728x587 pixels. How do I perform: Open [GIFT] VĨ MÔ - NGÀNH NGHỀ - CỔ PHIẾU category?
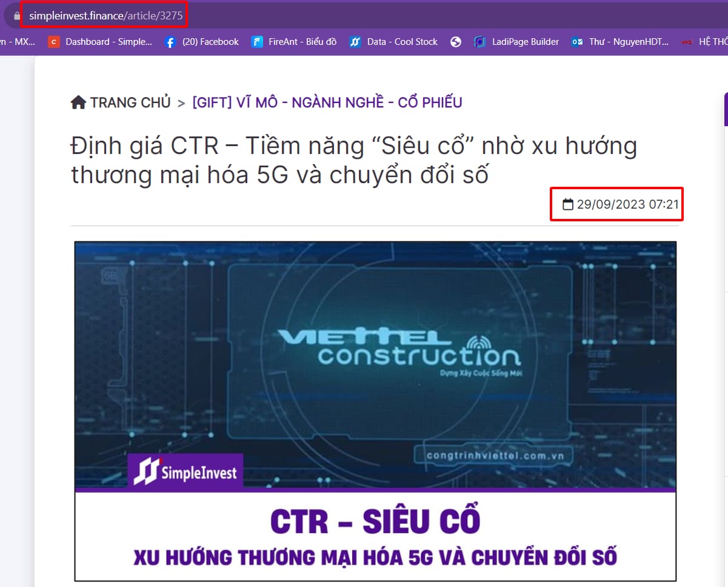(x=327, y=102)
